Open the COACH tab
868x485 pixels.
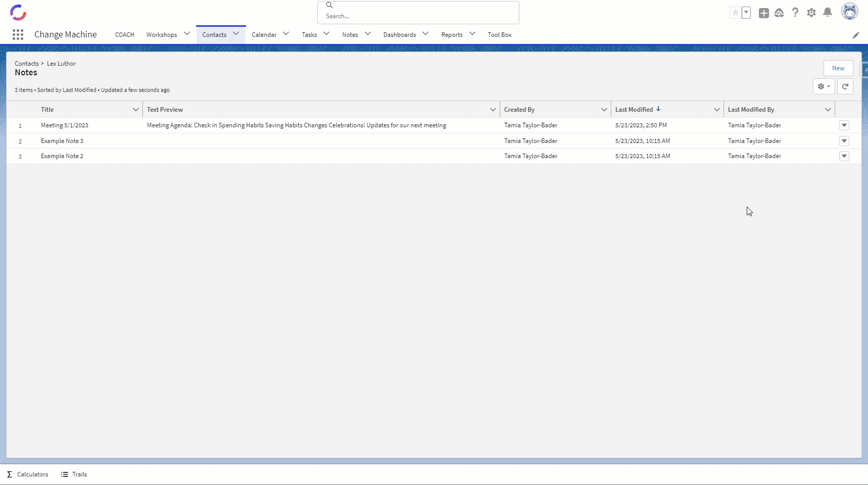pos(124,35)
